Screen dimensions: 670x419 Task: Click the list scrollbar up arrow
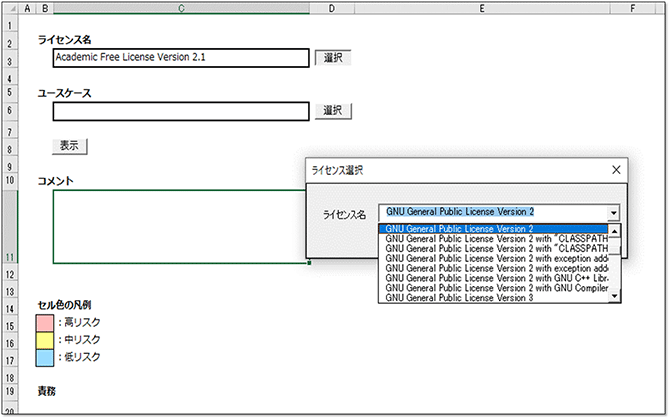click(x=614, y=230)
